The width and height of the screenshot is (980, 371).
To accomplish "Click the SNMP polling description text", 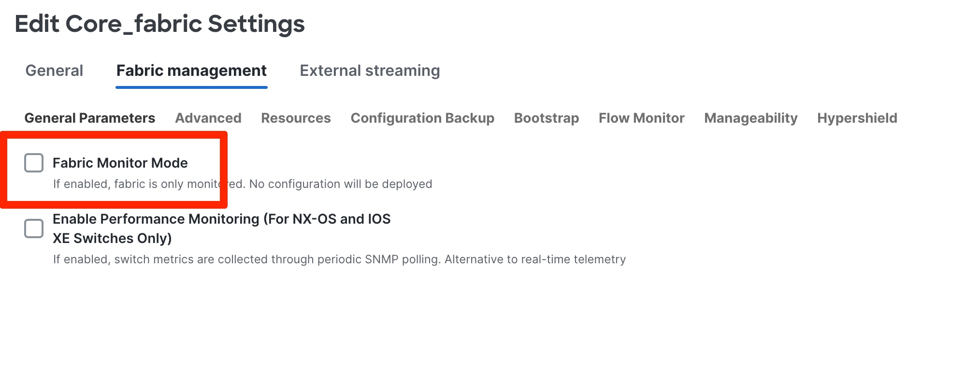I will pos(339,259).
